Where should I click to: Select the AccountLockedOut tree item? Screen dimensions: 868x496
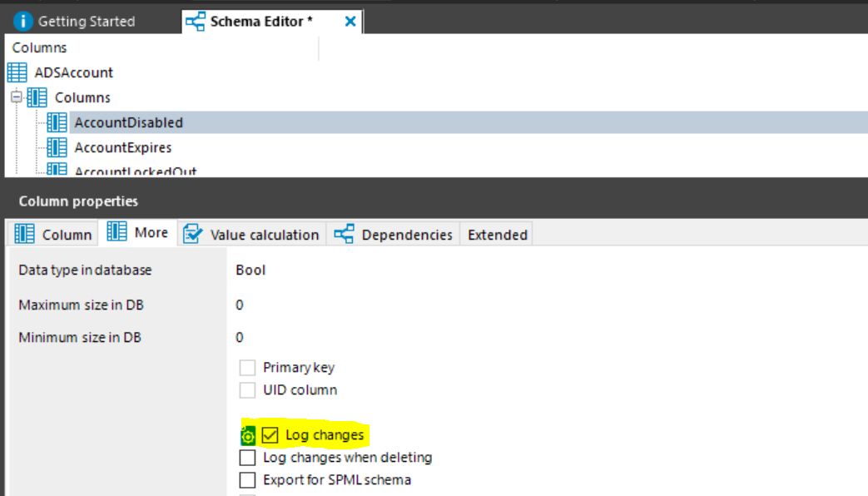pos(136,171)
